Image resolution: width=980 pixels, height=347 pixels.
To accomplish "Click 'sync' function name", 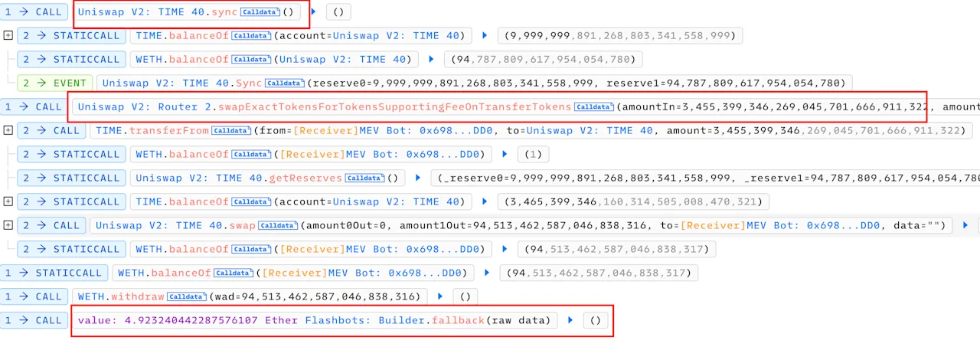I will point(224,12).
